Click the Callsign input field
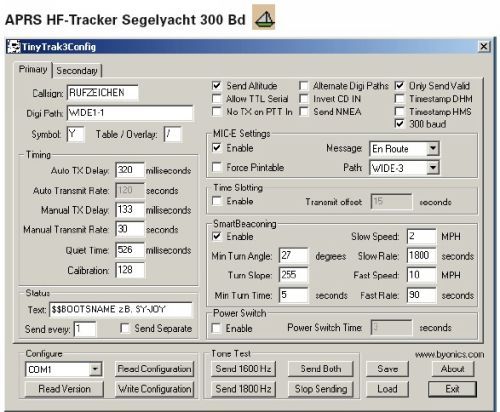 coord(103,93)
